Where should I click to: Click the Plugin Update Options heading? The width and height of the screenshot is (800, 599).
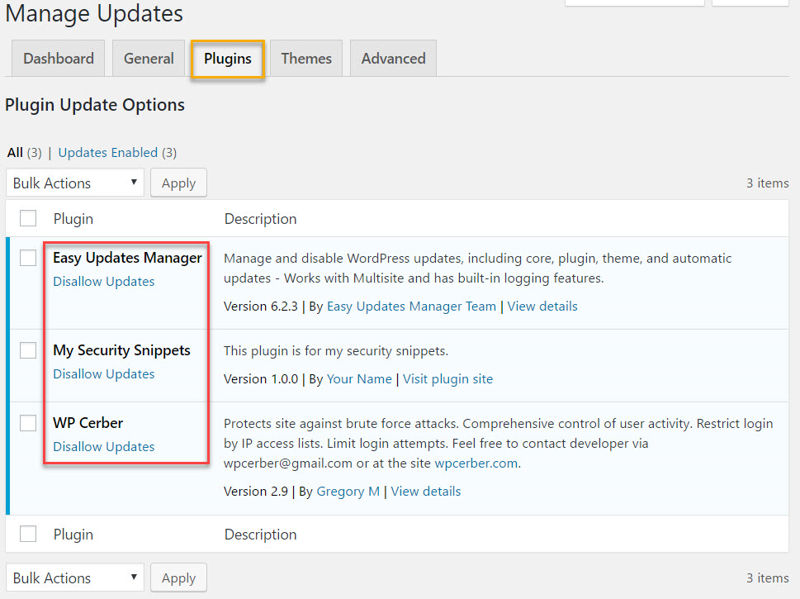coord(95,105)
